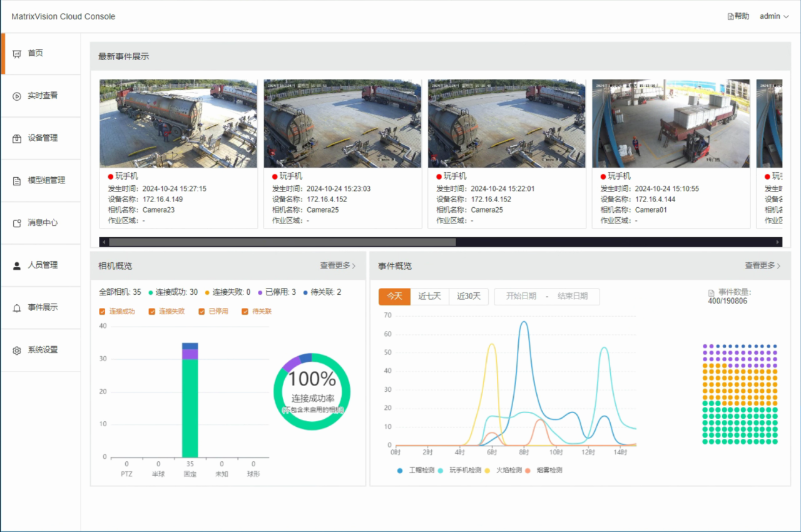Expand 查看更多 in 相机概览 panel
Viewport: 801px width, 532px height.
click(x=337, y=266)
